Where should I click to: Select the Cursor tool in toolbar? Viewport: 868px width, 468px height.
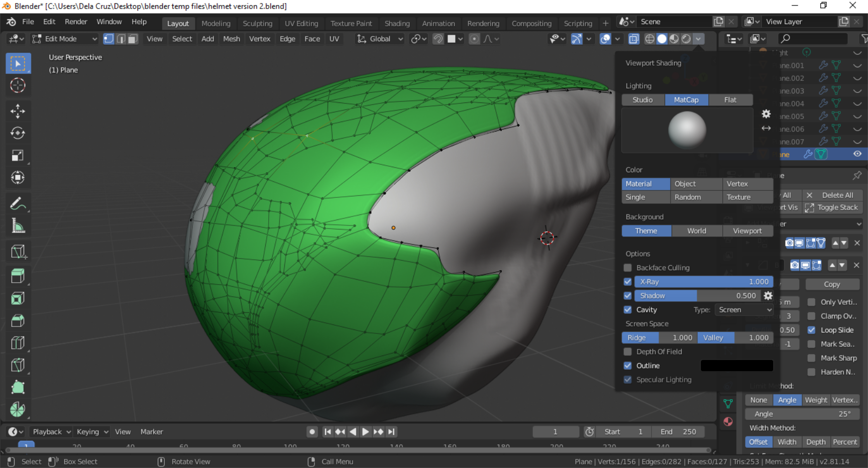[18, 85]
